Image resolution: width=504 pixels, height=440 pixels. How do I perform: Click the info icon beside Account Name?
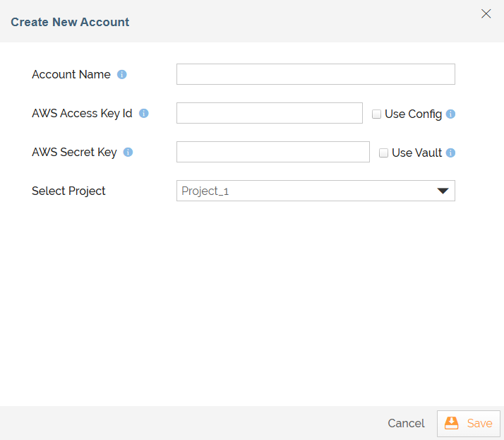[122, 75]
